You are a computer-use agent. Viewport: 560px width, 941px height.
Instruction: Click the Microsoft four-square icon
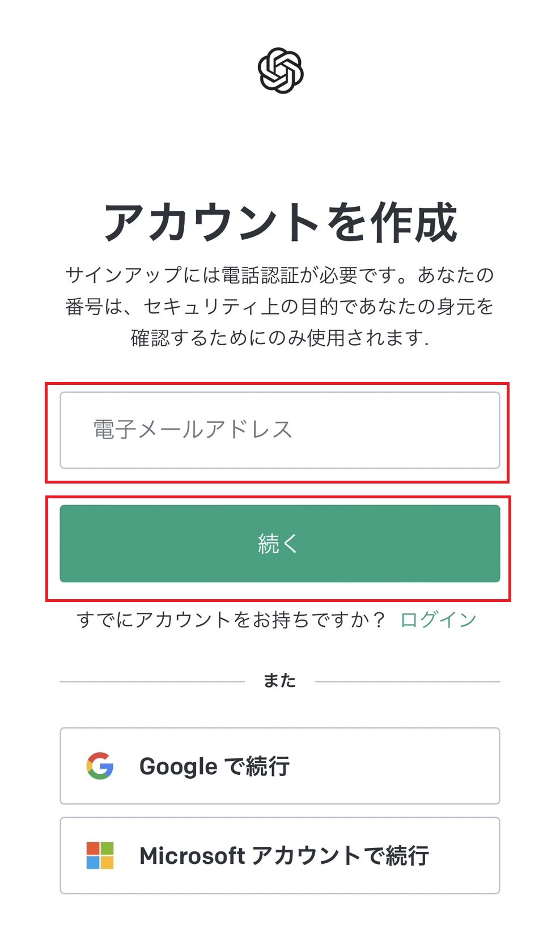(x=101, y=856)
